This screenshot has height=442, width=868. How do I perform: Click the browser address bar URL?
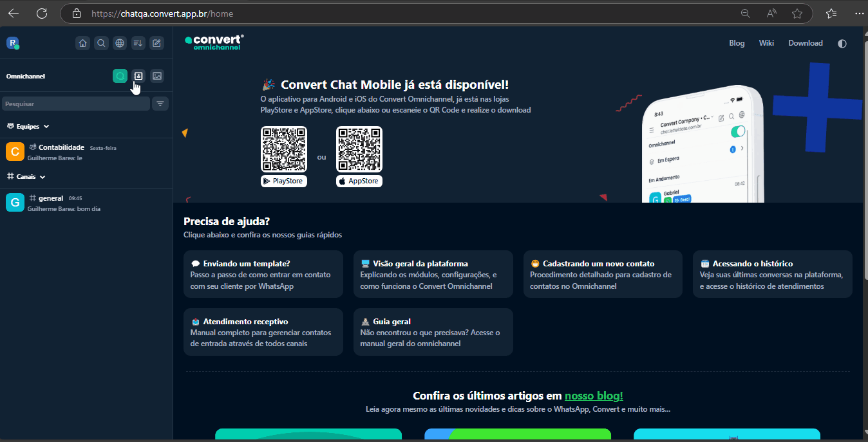pyautogui.click(x=162, y=13)
